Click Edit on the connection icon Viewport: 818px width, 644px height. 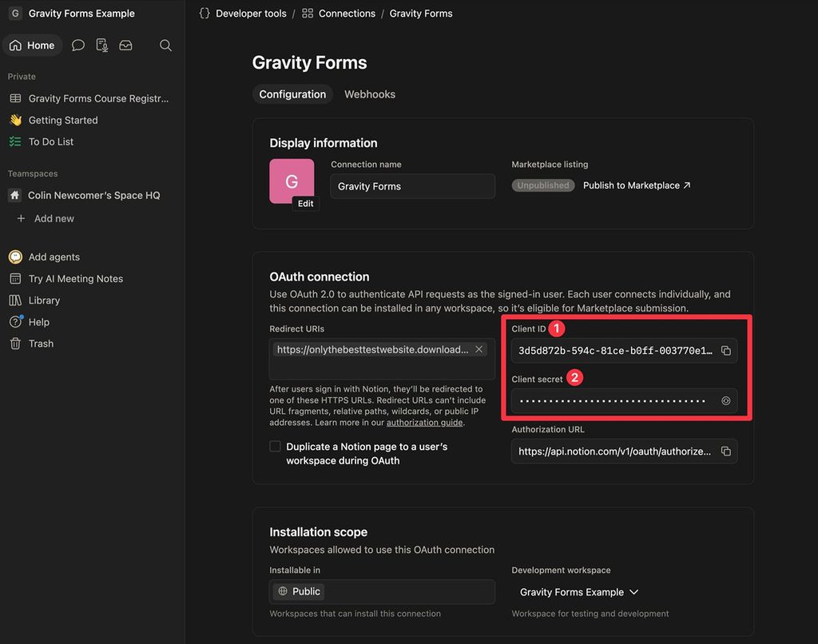[x=306, y=204]
